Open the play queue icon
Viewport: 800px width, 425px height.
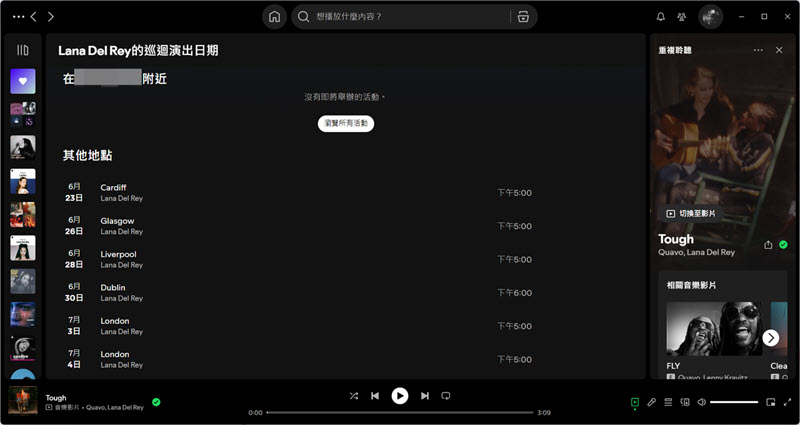(668, 403)
